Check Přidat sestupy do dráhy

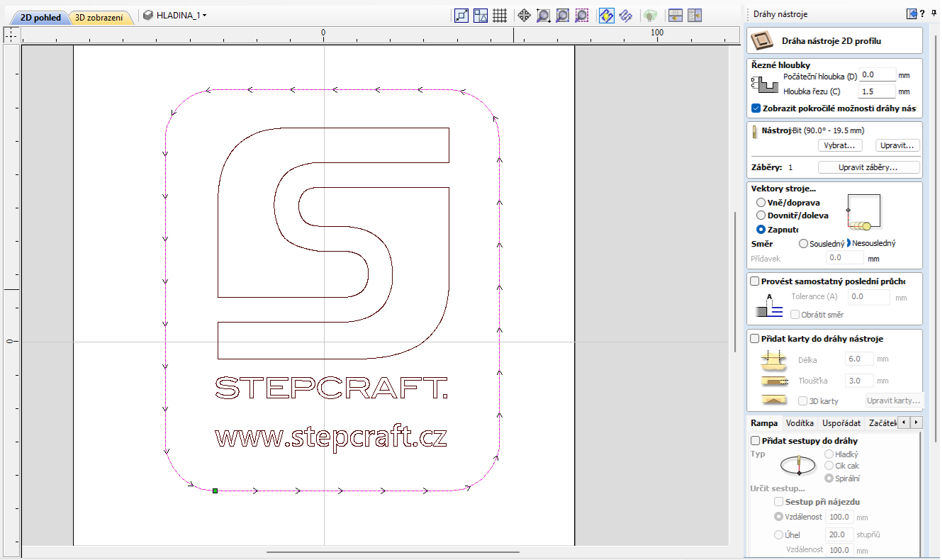click(x=755, y=441)
